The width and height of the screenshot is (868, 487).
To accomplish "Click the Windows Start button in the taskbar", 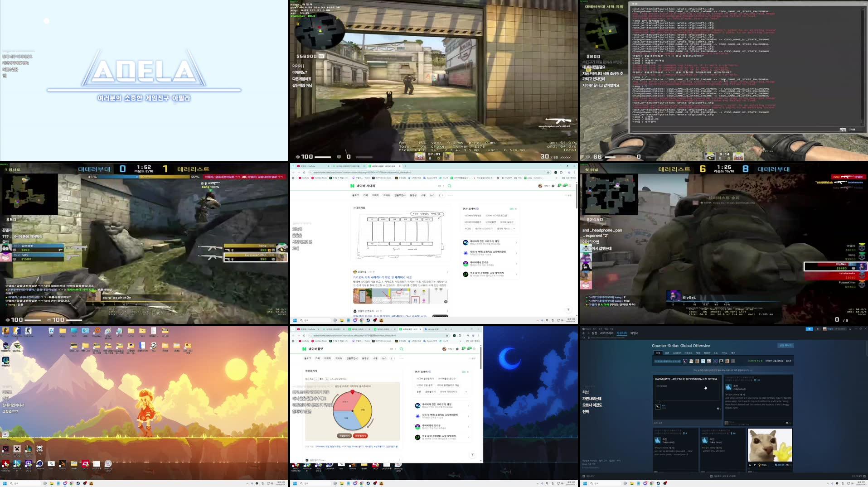I will [x=5, y=483].
